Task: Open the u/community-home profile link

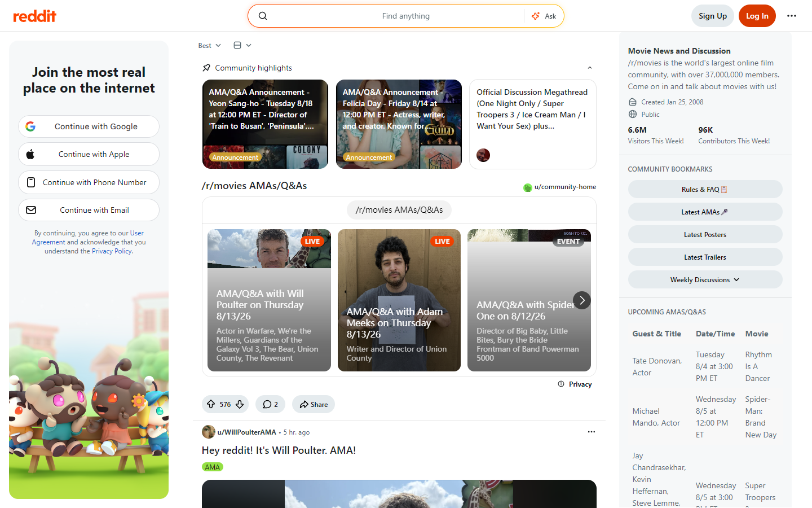Action: click(x=565, y=187)
